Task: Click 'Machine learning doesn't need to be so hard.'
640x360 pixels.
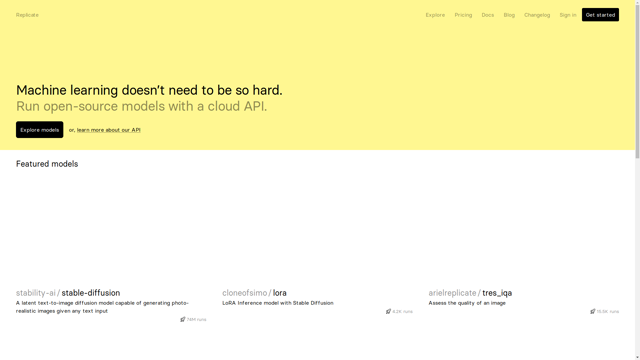Action: (149, 90)
